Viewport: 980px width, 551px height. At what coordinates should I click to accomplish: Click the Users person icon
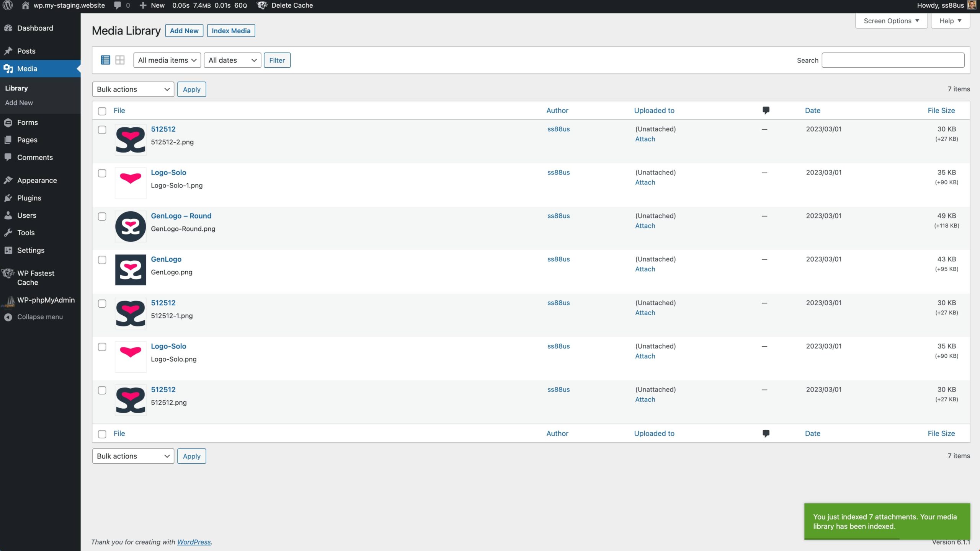pos(8,215)
